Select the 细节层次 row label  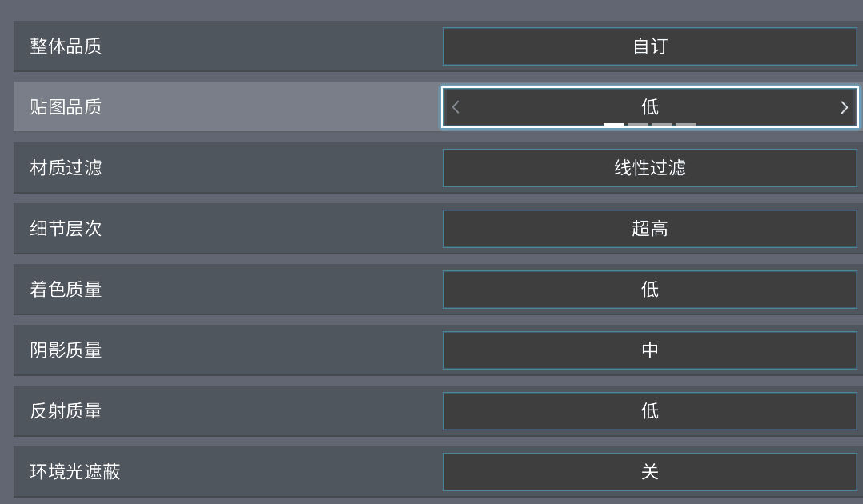point(66,229)
